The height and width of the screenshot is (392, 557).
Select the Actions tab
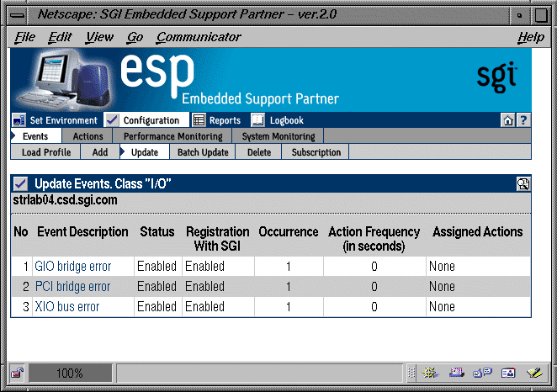coord(88,136)
